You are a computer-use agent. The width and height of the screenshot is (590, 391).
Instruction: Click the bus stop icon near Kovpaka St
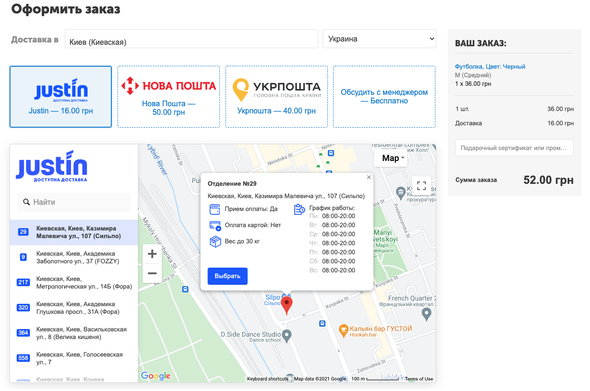(x=322, y=323)
